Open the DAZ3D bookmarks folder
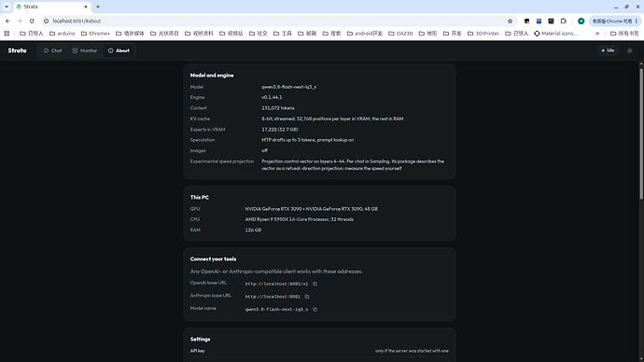 pyautogui.click(x=400, y=34)
